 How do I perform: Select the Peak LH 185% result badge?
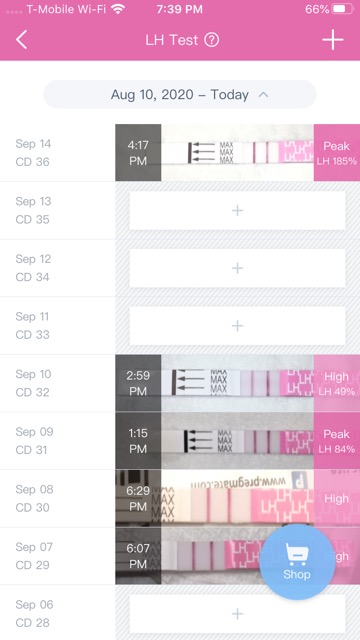(337, 153)
